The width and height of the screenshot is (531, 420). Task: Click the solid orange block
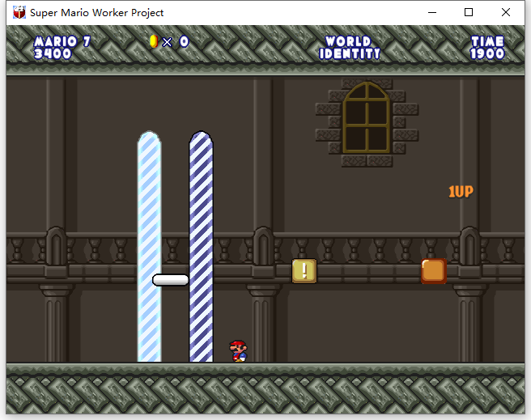[x=434, y=271]
